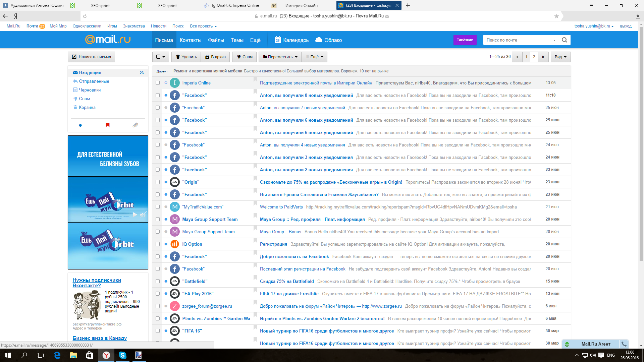Viewport: 644px width, 362px height.
Task: Click выход logout link
Action: coord(626,26)
